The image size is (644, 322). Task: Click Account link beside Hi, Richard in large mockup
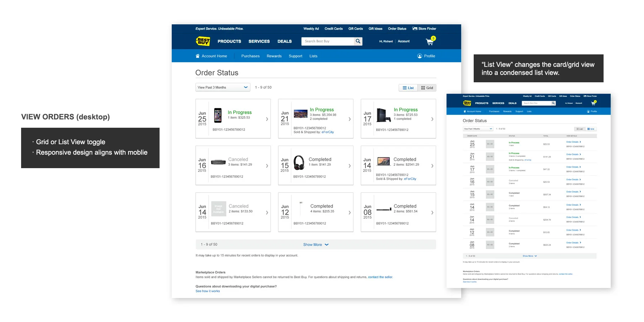[404, 41]
